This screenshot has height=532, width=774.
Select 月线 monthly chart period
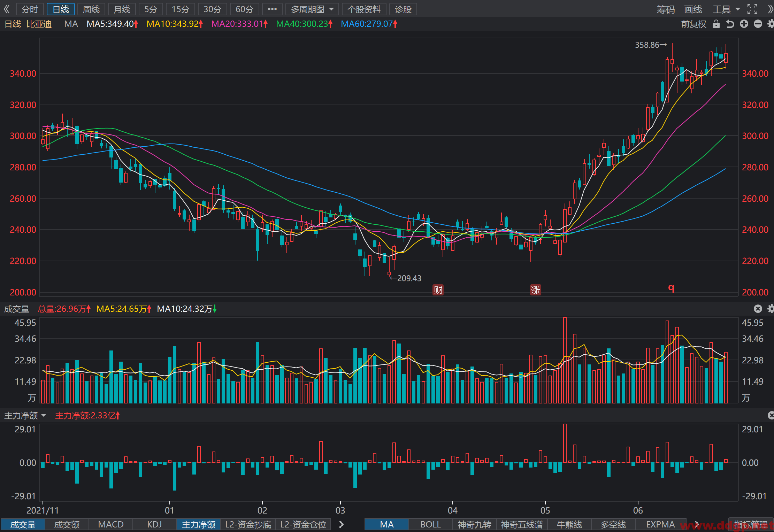tap(122, 9)
